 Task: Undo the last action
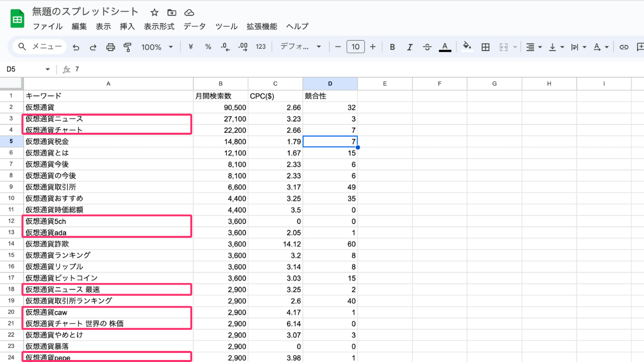(x=76, y=47)
